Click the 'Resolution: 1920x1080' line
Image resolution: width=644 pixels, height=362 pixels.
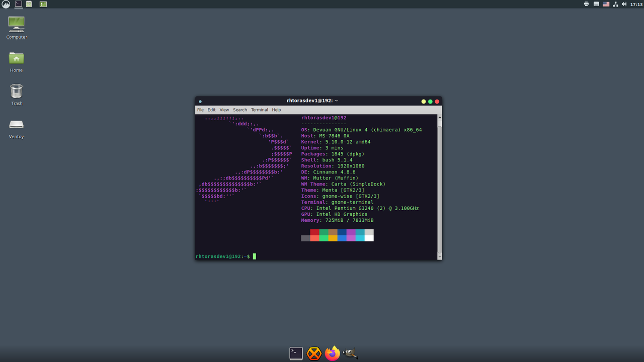pos(333,166)
